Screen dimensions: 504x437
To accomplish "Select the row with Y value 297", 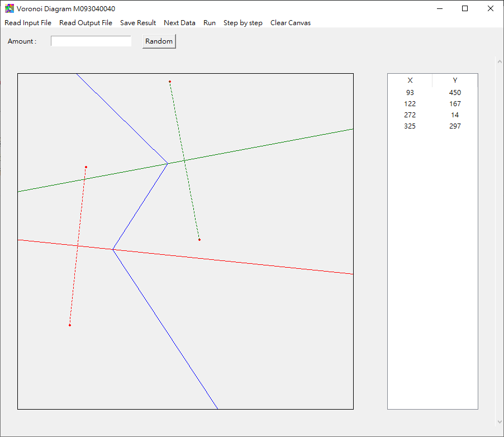I will pyautogui.click(x=432, y=126).
